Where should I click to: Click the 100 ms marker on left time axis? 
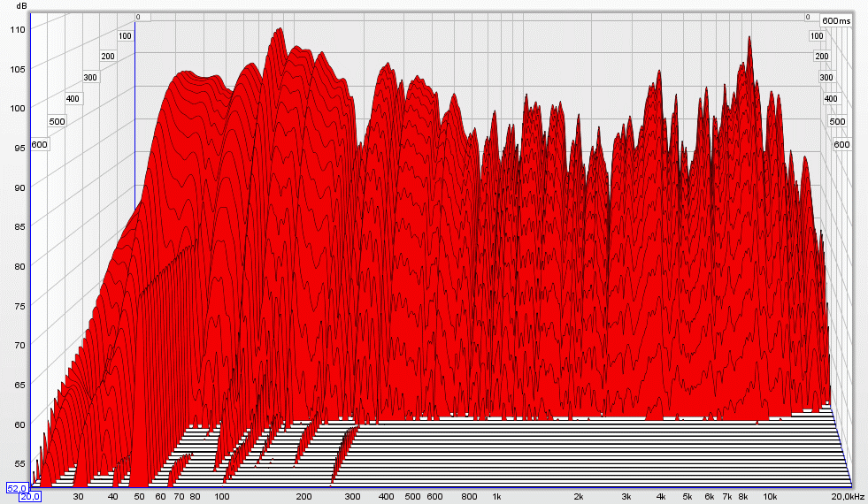[x=125, y=36]
